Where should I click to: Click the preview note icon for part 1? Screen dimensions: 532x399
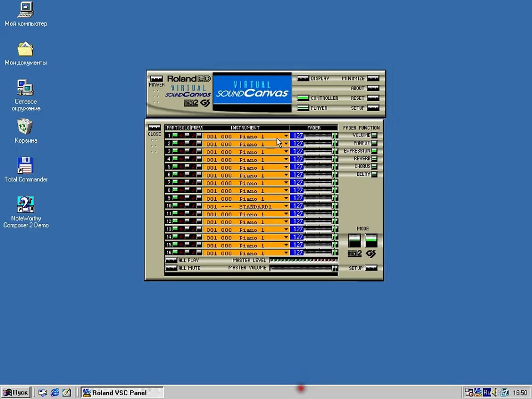point(193,136)
